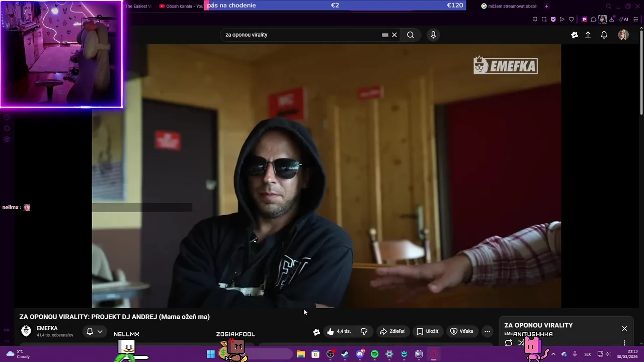
Task: Switch to 'môžem streamovat obsah' Google tab
Action: [509, 6]
